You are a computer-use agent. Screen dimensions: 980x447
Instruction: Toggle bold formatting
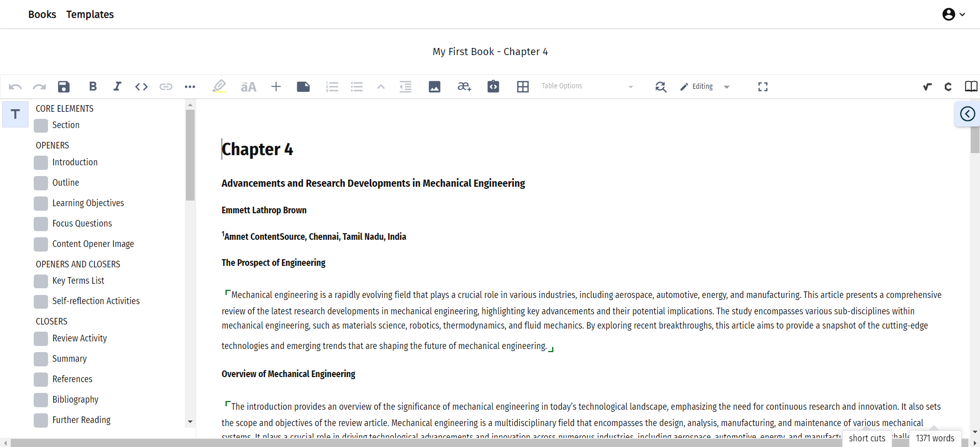(x=92, y=87)
